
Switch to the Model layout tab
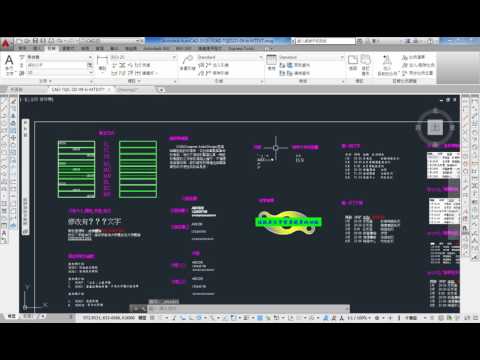pos(12,316)
